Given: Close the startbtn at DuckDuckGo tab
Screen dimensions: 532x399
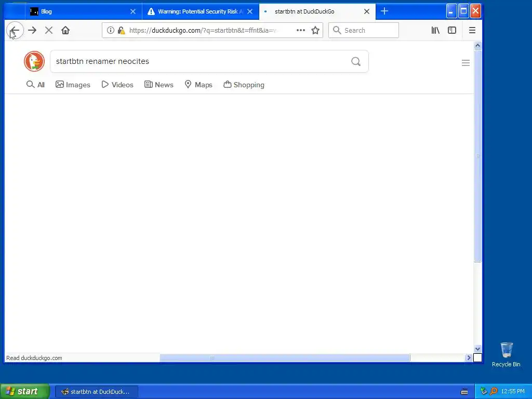Looking at the screenshot, I should pos(367,11).
